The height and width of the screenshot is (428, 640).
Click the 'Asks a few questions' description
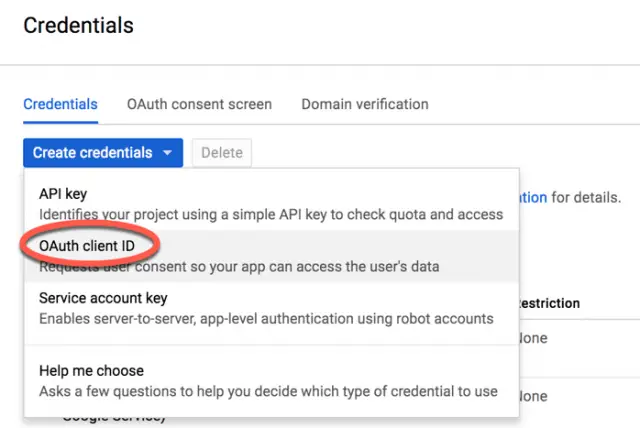268,391
